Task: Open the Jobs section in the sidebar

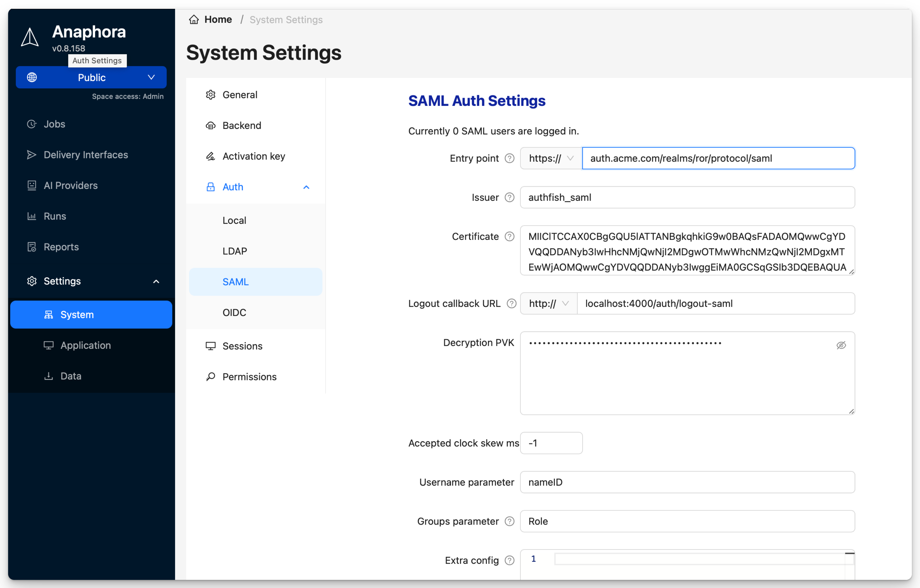Action: [54, 124]
